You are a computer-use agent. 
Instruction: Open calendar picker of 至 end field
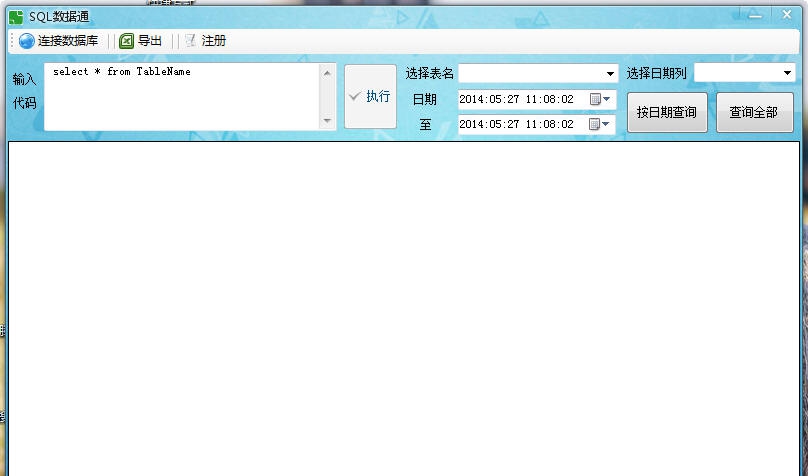599,124
